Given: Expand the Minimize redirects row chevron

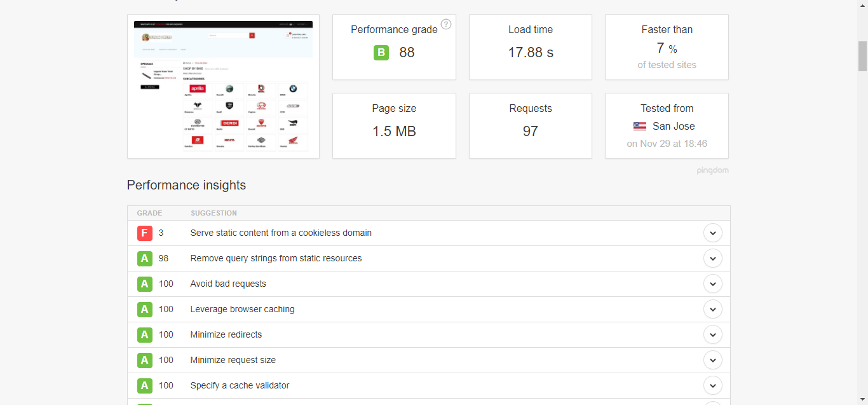Looking at the screenshot, I should (x=713, y=335).
